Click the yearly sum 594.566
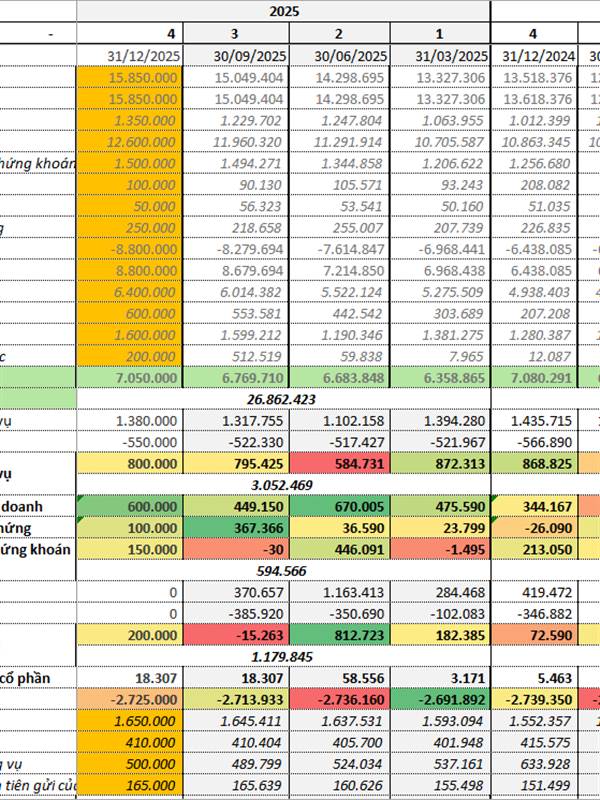Viewport: 600px width, 800px height. click(x=284, y=570)
